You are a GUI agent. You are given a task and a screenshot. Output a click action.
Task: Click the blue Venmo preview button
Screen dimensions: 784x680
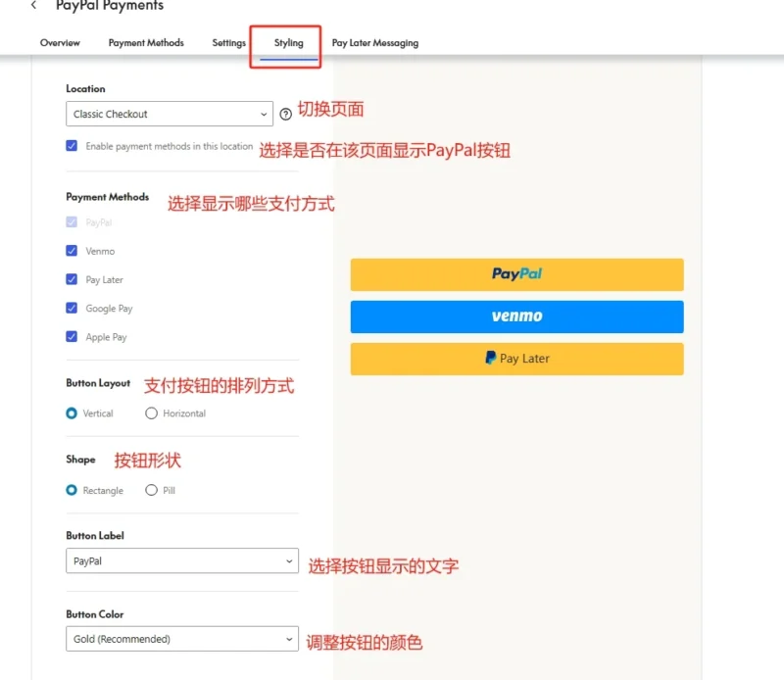[516, 316]
